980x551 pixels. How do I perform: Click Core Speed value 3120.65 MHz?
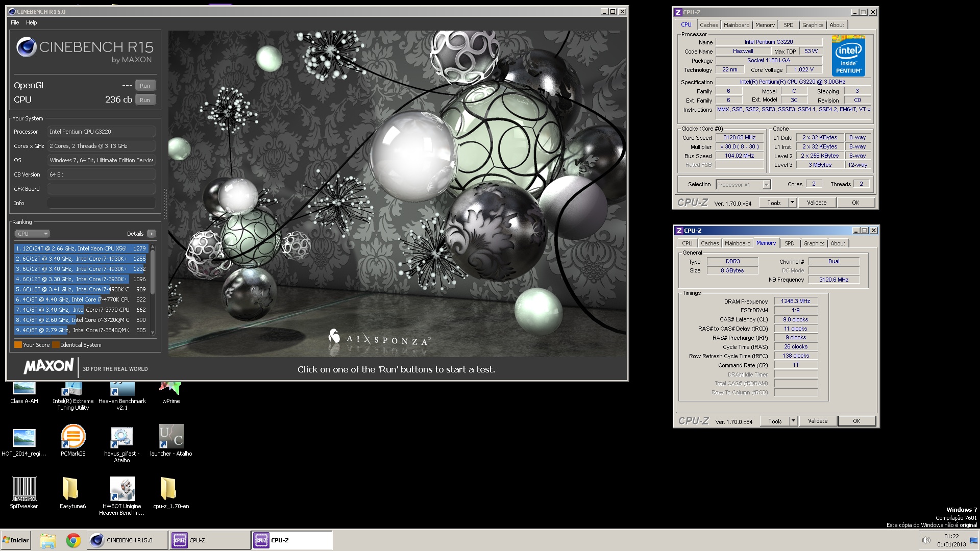(739, 138)
